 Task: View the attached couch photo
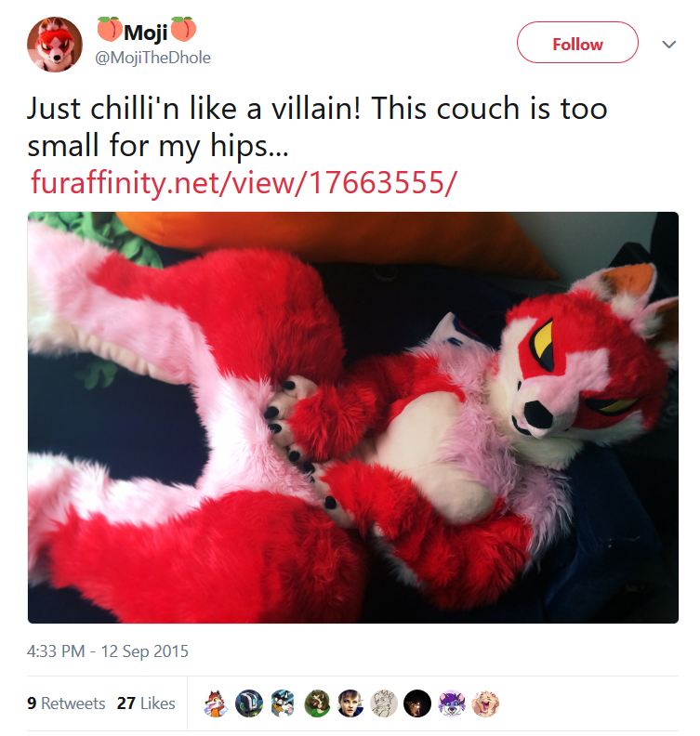tap(353, 417)
